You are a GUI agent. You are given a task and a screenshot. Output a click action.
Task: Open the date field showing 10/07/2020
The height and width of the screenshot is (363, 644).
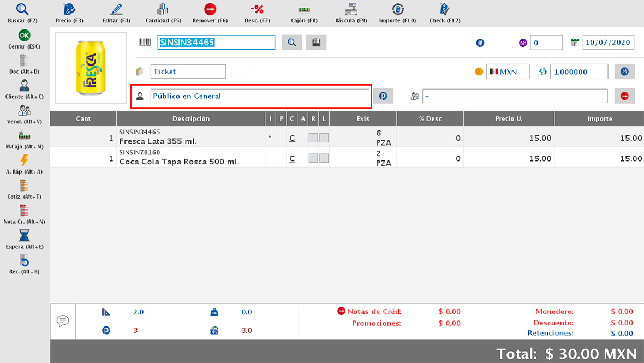click(608, 43)
